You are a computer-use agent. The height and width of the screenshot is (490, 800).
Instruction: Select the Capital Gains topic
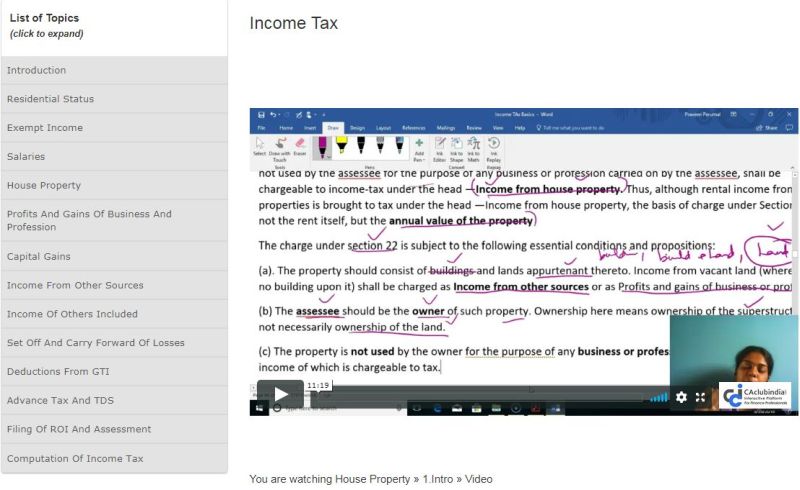tap(40, 256)
